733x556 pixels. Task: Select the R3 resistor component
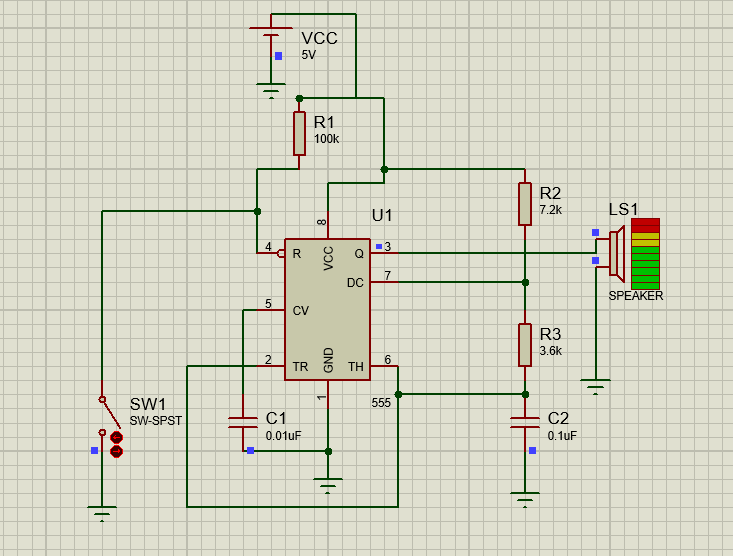525,345
